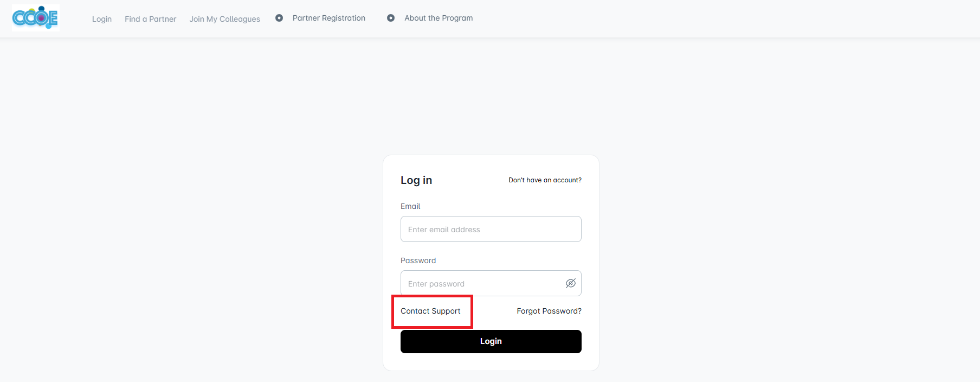
Task: Click the CCOE logo
Action: pos(35,18)
